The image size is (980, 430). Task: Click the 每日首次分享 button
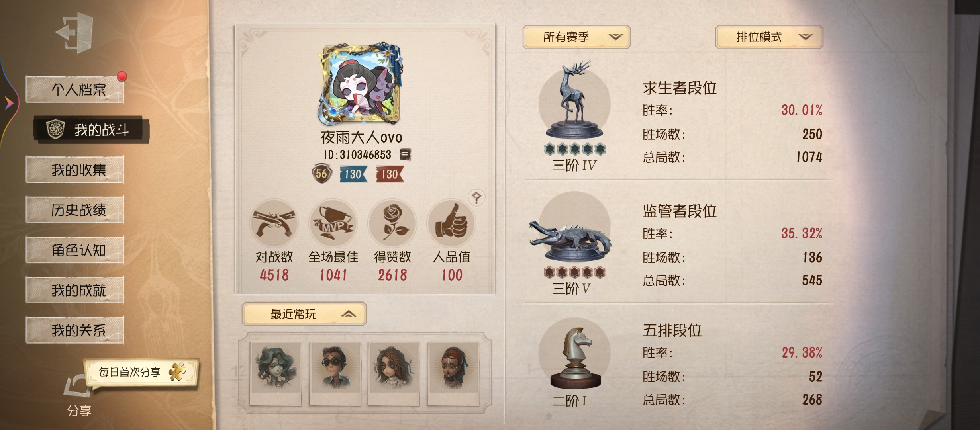click(x=141, y=372)
